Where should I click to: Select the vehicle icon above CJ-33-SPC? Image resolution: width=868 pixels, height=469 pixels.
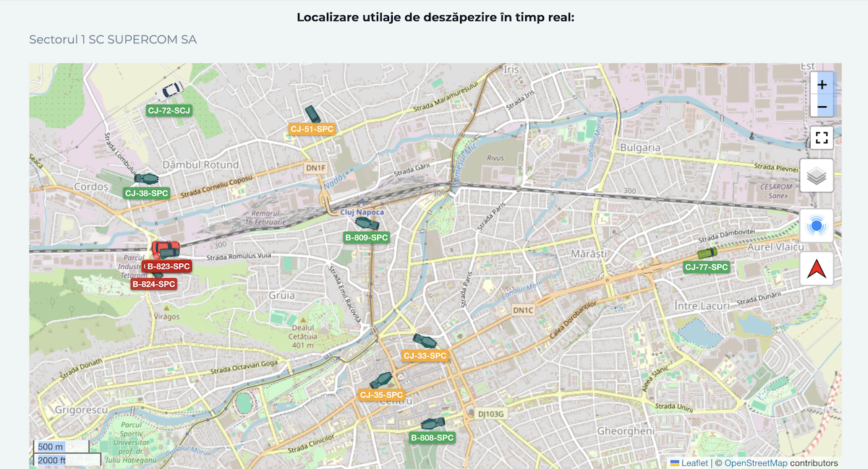pos(425,340)
